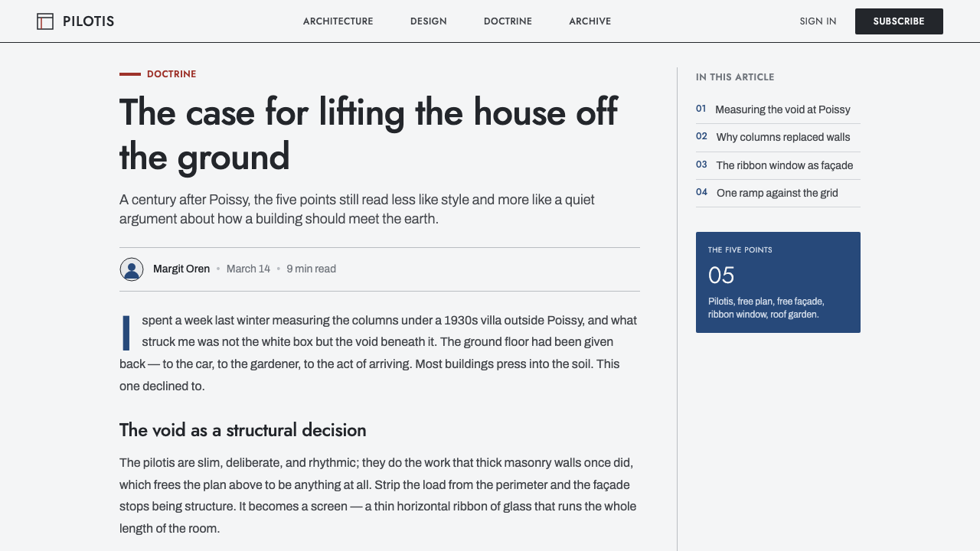
Task: Click the author avatar icon
Action: tap(132, 269)
